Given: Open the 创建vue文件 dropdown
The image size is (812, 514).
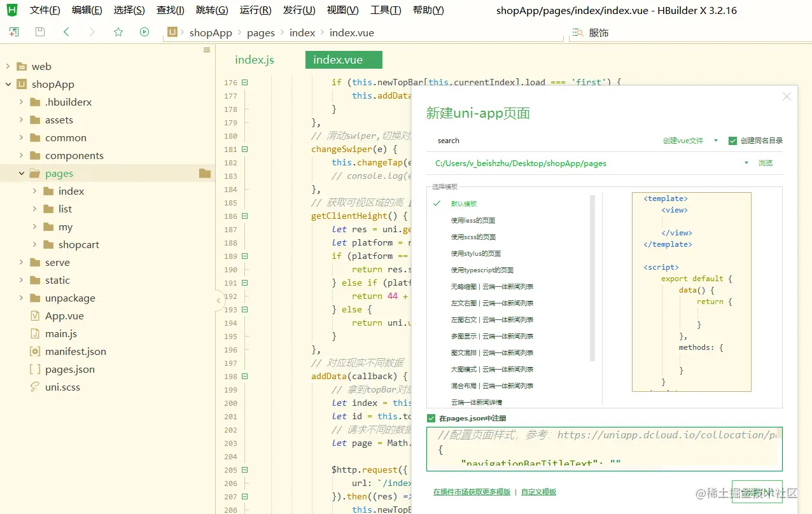Looking at the screenshot, I should point(690,141).
